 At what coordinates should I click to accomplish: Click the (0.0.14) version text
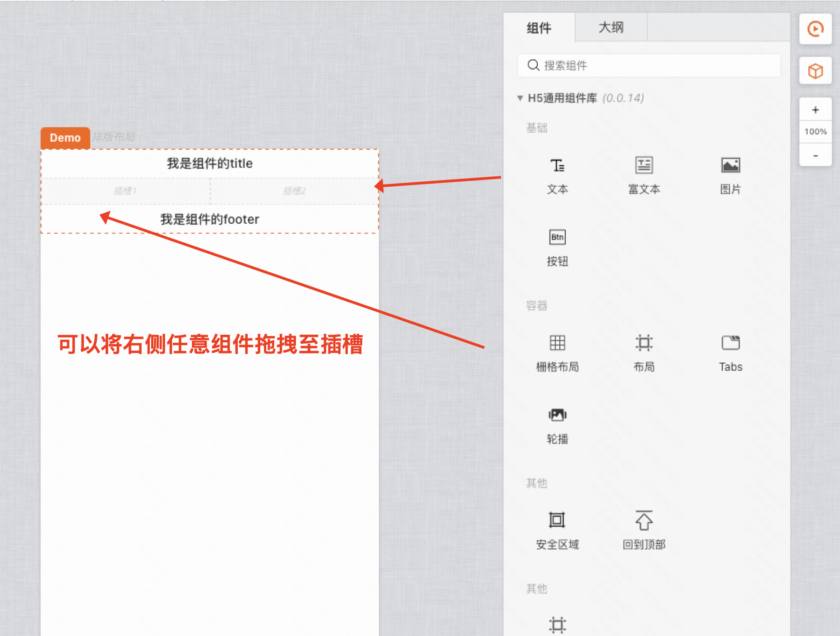tap(623, 98)
